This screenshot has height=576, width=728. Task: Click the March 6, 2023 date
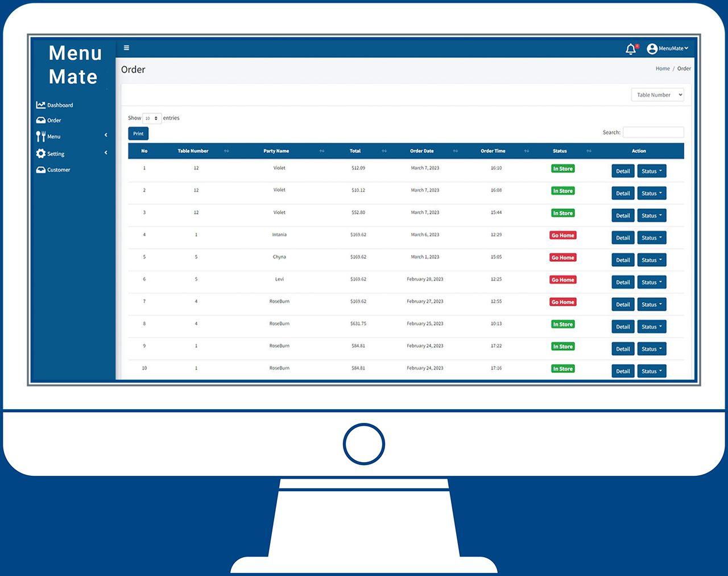[425, 234]
